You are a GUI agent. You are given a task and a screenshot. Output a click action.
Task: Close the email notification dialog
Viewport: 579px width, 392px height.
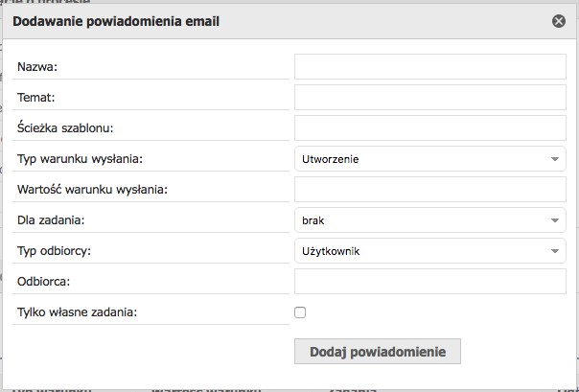coord(558,21)
